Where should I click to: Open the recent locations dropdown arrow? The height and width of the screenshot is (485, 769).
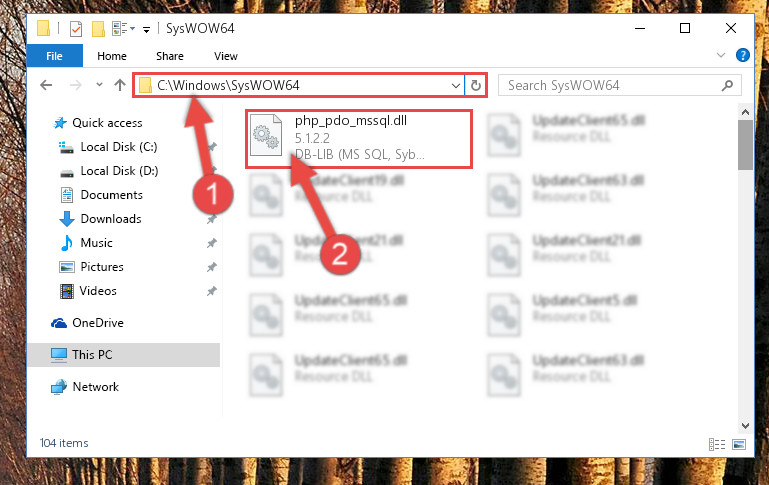[99, 84]
